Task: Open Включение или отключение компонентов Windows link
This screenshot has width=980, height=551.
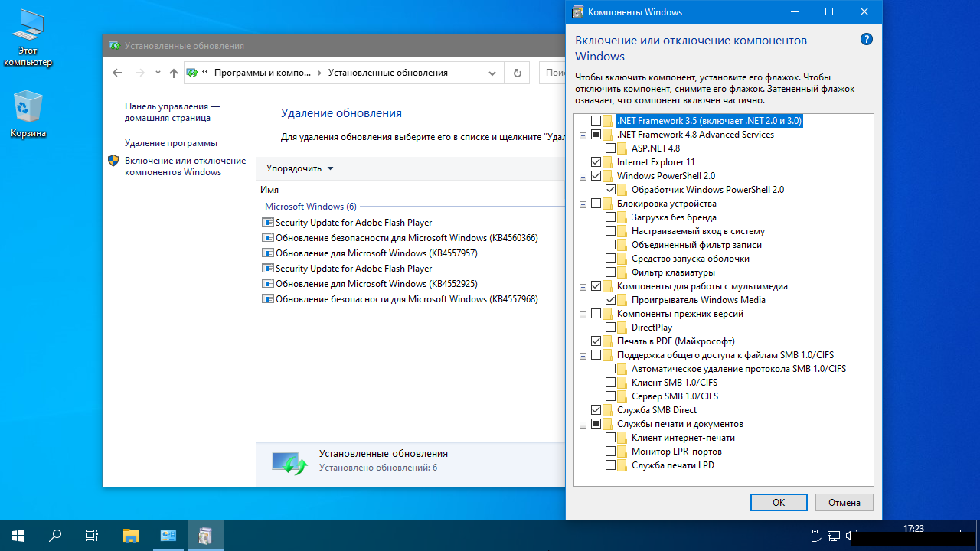Action: [x=185, y=166]
